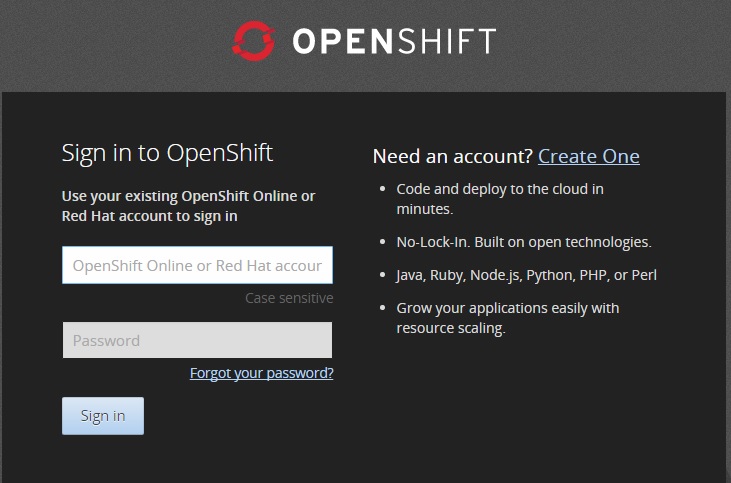Screen dimensions: 731x483
Task: Click the No-Lock-In open technologies bullet text
Action: (524, 242)
